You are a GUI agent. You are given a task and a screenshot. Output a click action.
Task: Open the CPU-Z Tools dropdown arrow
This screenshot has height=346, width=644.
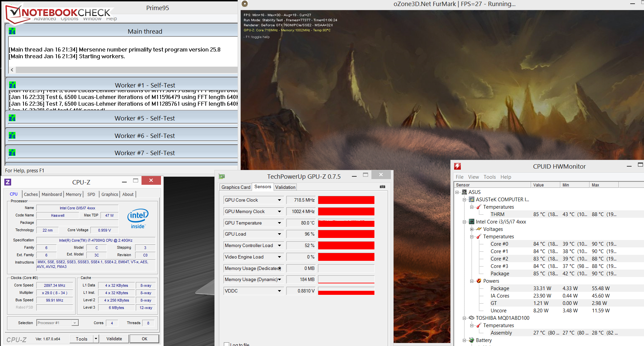(96, 339)
